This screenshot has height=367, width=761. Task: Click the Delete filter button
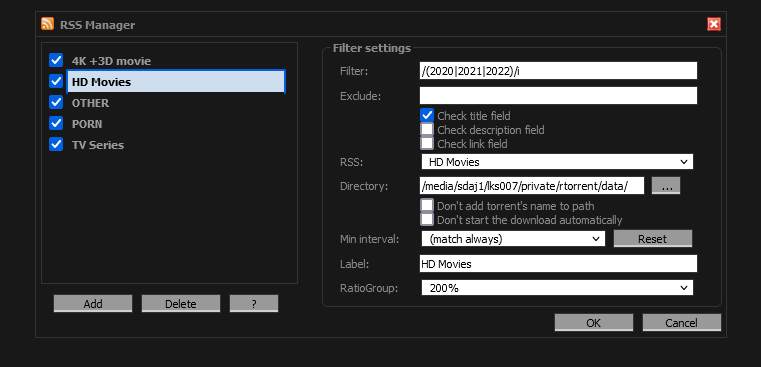(x=181, y=304)
